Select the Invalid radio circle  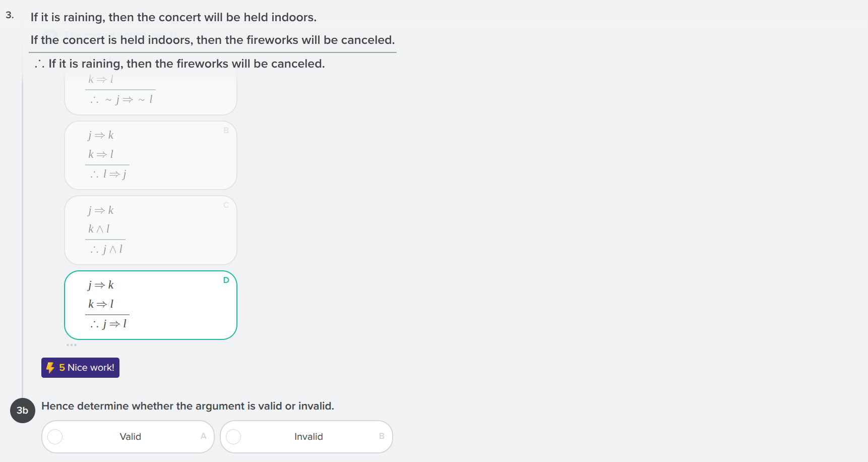click(x=233, y=437)
